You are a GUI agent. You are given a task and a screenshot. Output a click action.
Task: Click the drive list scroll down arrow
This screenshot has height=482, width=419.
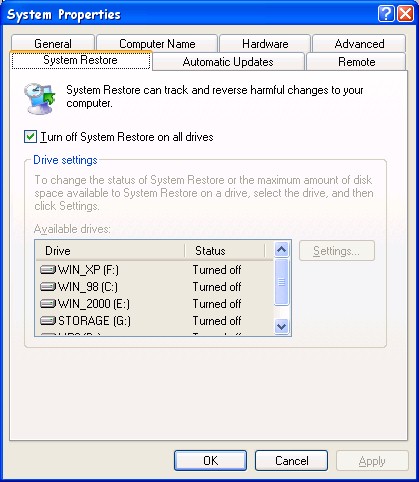tap(282, 326)
